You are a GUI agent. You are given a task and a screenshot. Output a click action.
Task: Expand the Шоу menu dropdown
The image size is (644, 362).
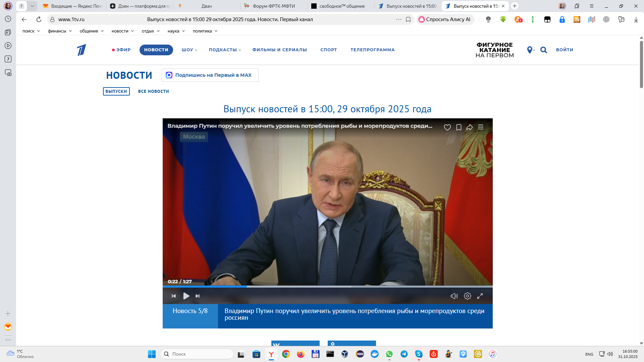coord(189,50)
